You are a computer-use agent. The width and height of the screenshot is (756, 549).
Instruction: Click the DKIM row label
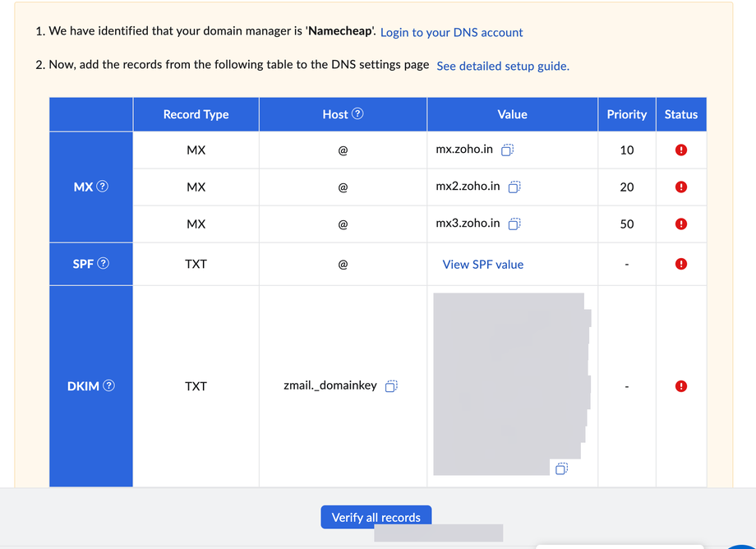click(x=83, y=386)
